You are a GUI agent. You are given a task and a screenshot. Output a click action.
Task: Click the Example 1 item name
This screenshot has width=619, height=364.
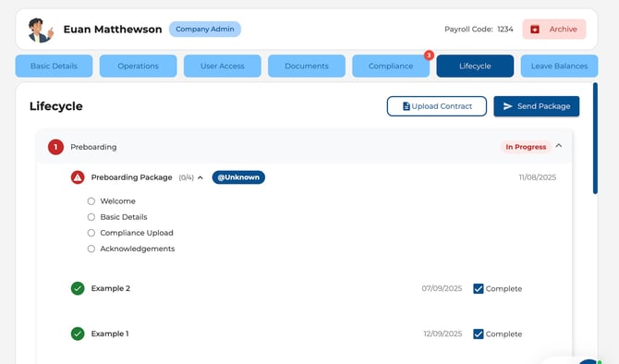click(110, 334)
